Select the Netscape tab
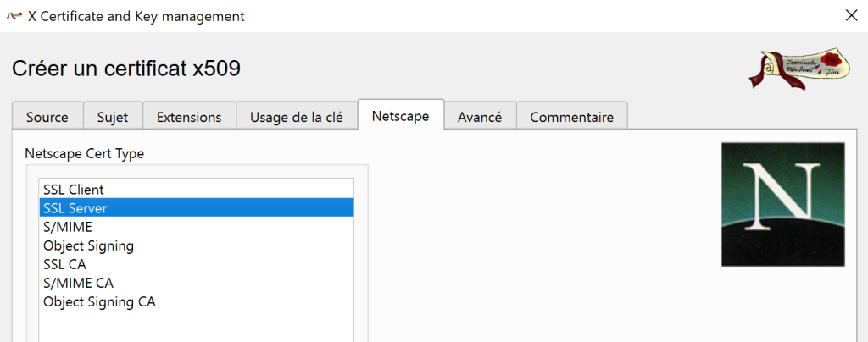The height and width of the screenshot is (342, 868). [x=400, y=116]
